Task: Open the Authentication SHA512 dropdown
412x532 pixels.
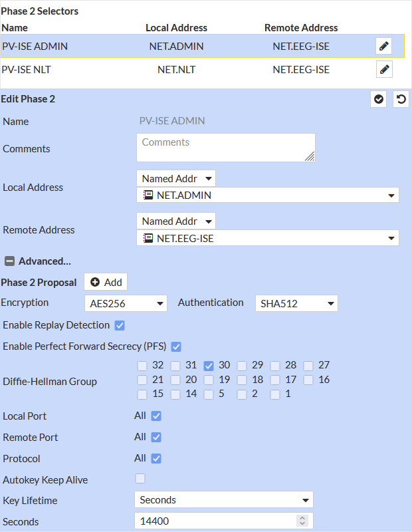Action: tap(296, 303)
